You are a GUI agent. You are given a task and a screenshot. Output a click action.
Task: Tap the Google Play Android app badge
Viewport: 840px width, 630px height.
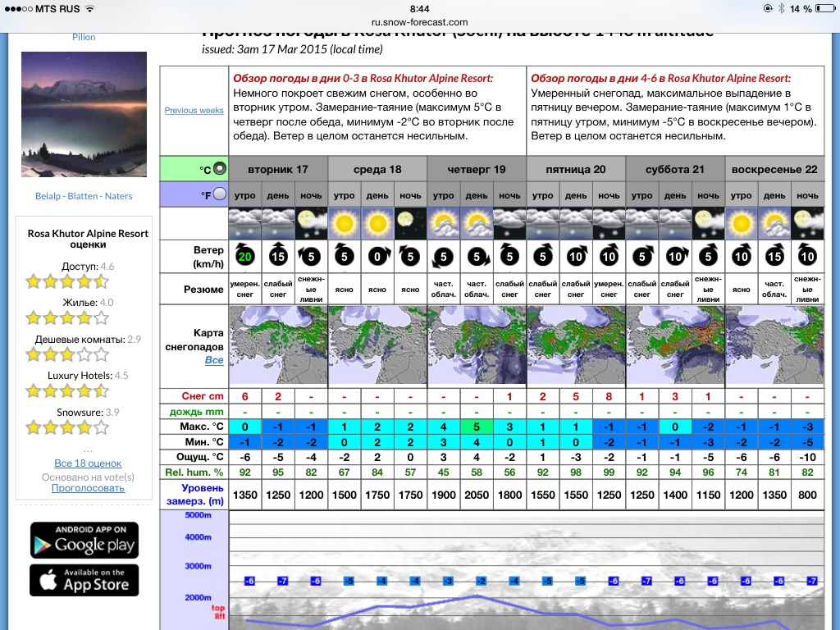(84, 540)
